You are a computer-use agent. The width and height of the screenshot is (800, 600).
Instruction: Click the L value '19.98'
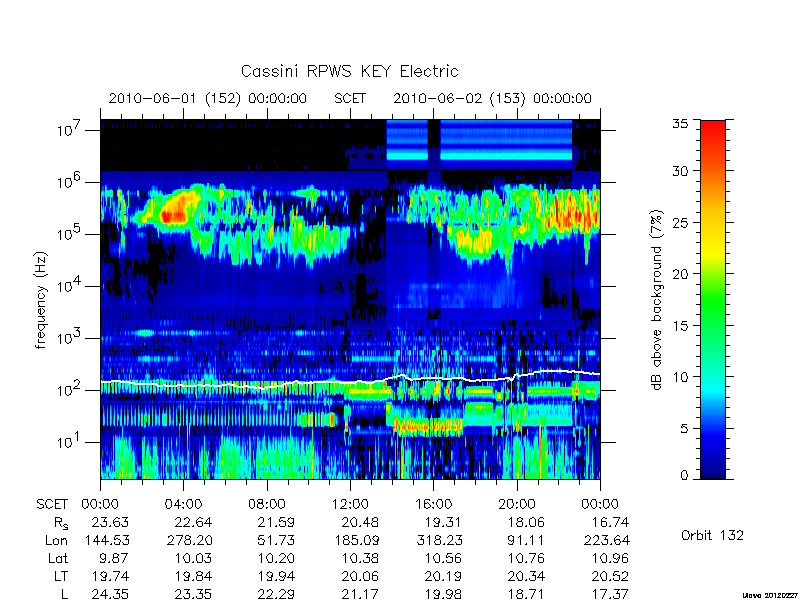pyautogui.click(x=443, y=594)
